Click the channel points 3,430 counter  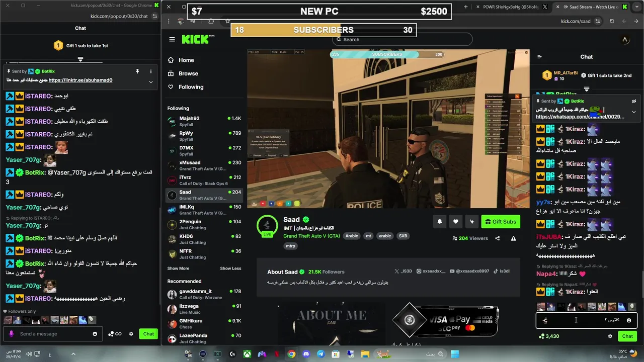pyautogui.click(x=549, y=336)
